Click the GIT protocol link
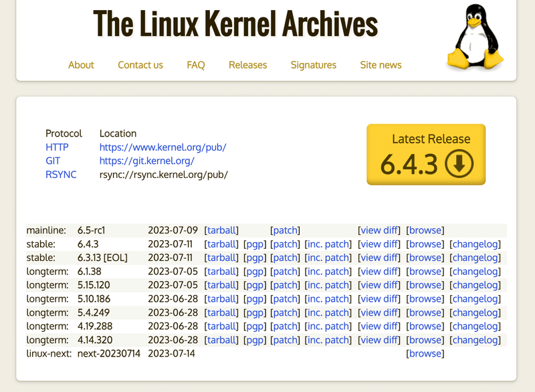The image size is (535, 392). point(53,161)
